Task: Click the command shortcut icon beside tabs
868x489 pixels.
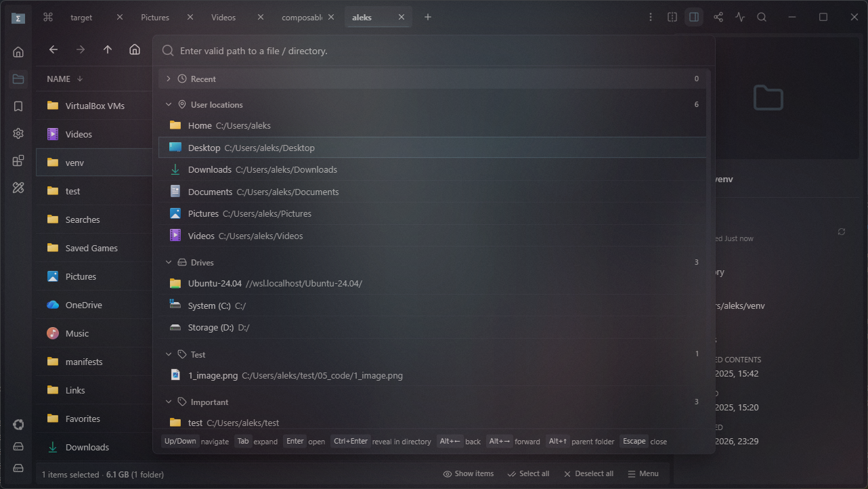Action: [x=48, y=18]
